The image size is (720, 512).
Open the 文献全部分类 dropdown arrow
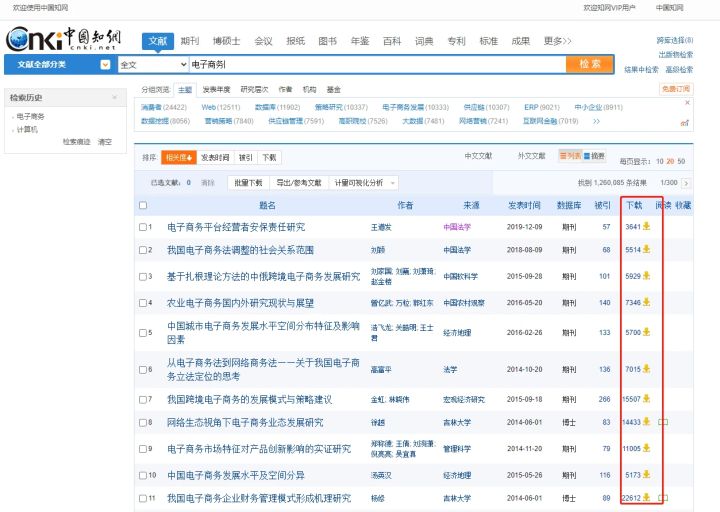click(x=106, y=64)
